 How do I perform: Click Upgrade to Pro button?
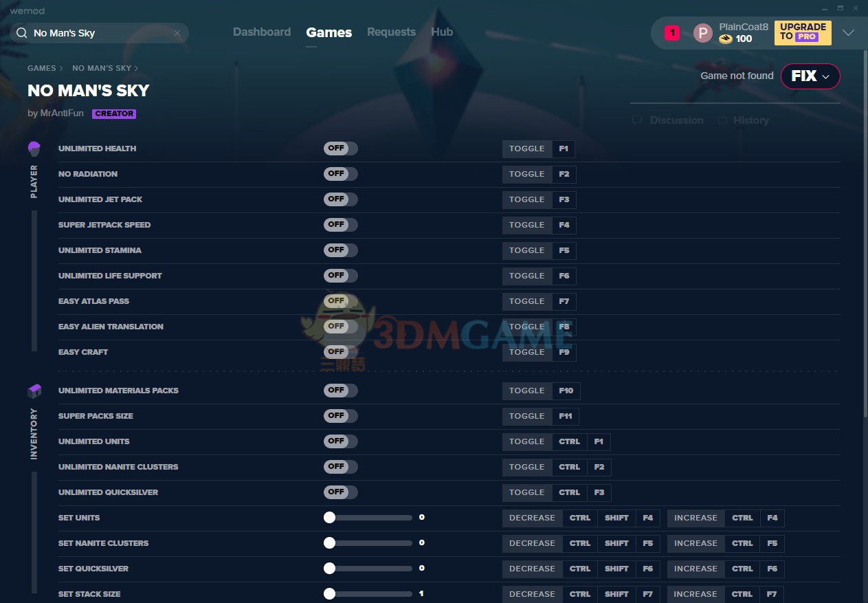(x=803, y=32)
